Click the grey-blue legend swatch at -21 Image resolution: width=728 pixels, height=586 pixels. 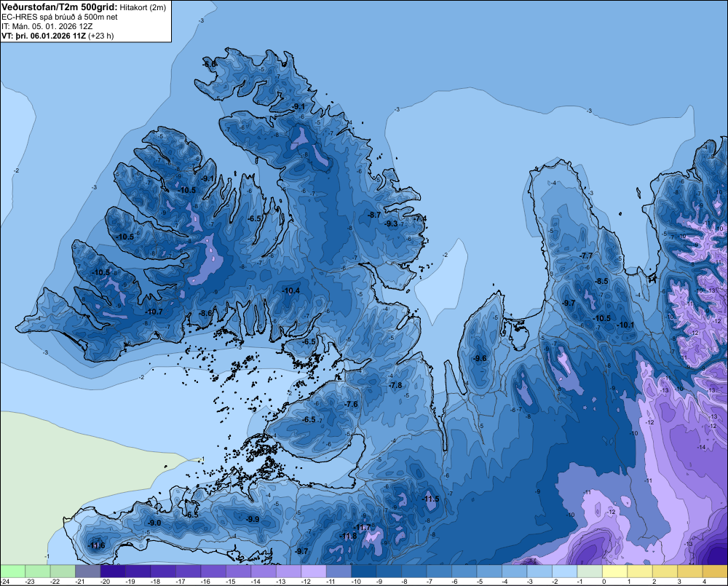click(x=88, y=571)
